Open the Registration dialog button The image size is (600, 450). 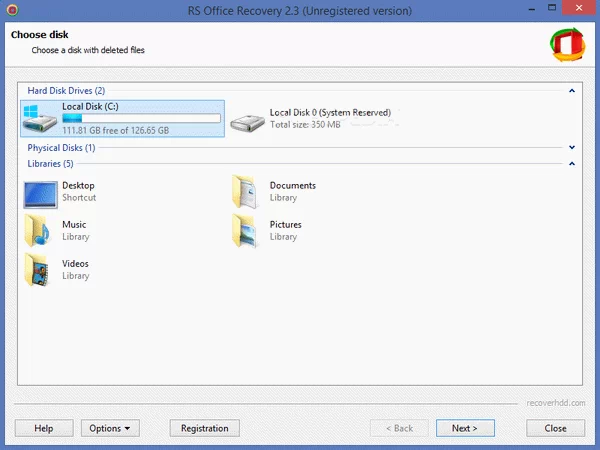205,428
